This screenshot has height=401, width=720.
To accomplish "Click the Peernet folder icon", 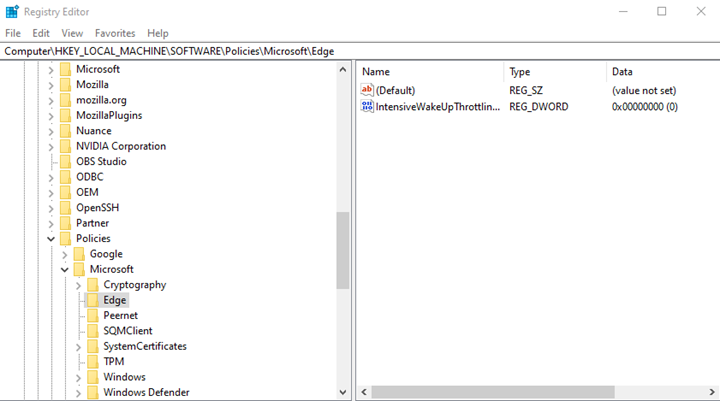I will tap(93, 316).
